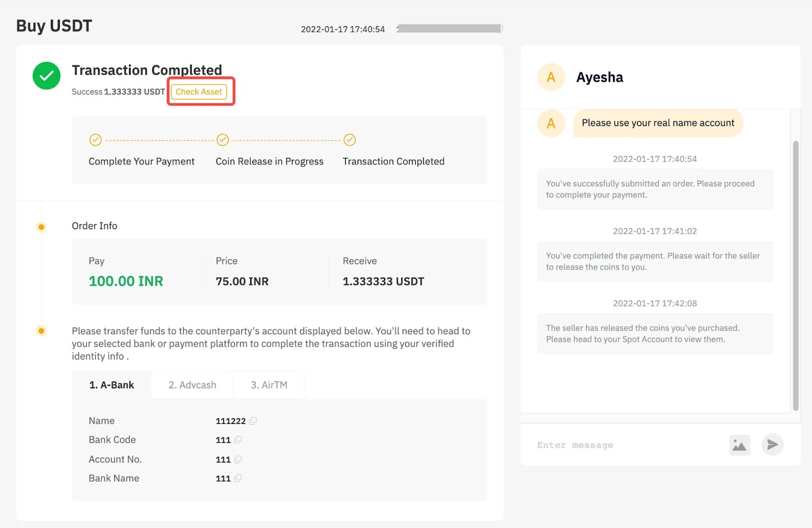The image size is (812, 528).
Task: Click the chat timestamp 2022-01-17 17:41:02
Action: [655, 232]
